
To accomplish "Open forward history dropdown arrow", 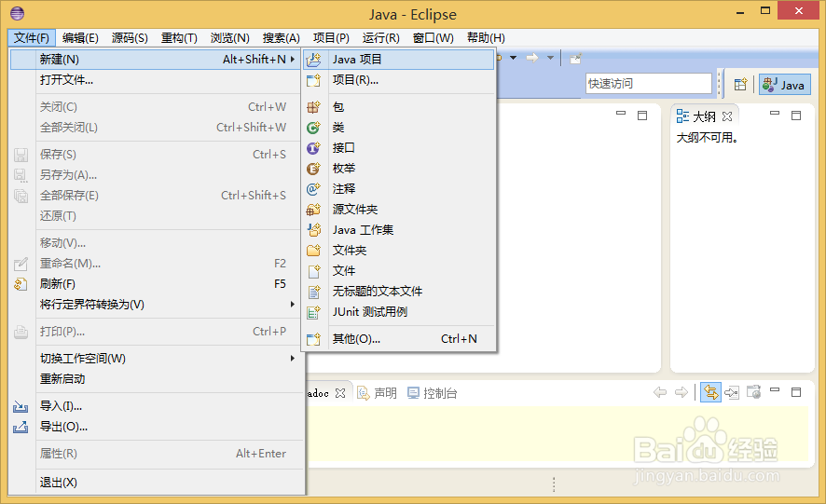I will tap(550, 58).
